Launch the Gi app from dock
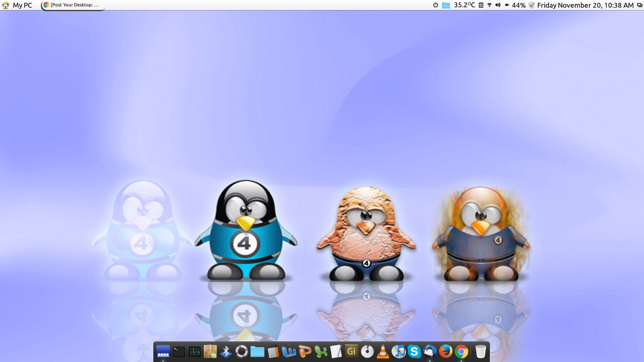Screen dimensions: 644x362 coord(351,352)
